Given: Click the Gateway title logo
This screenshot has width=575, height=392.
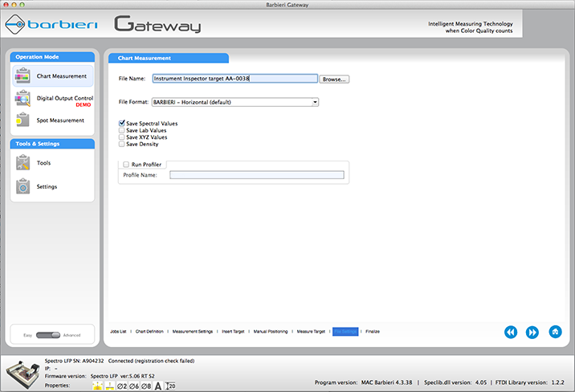Looking at the screenshot, I should (x=157, y=24).
